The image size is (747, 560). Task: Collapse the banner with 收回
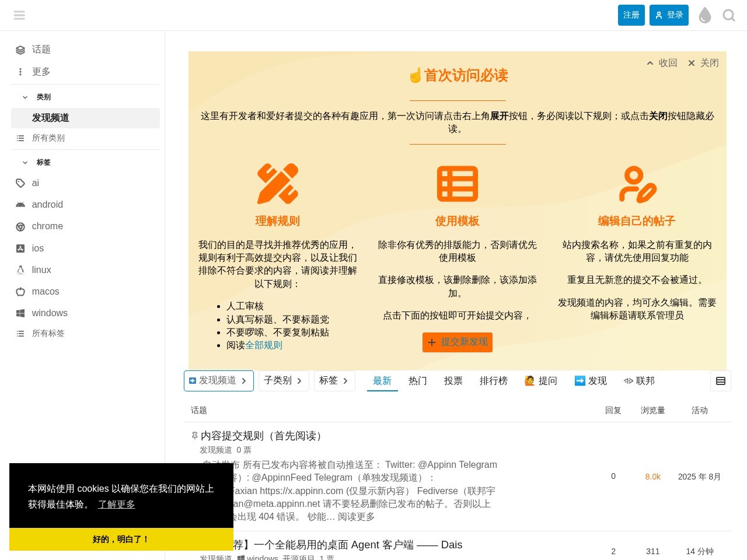click(662, 63)
